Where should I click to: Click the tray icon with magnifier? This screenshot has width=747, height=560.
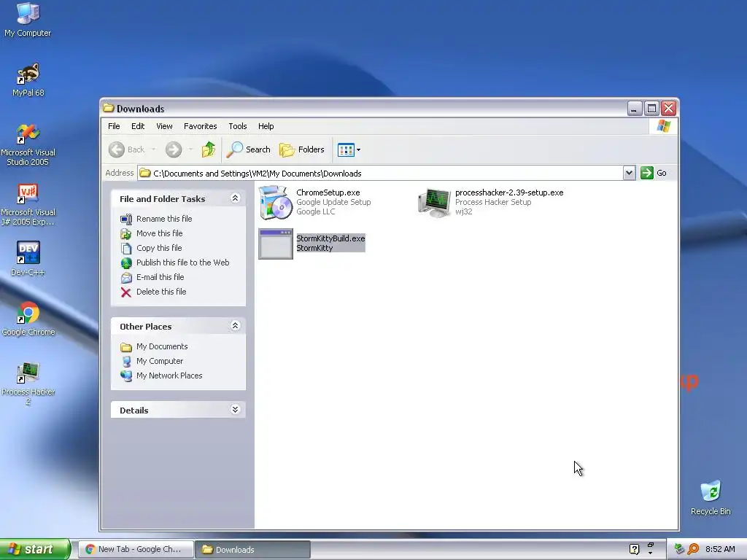pos(693,549)
